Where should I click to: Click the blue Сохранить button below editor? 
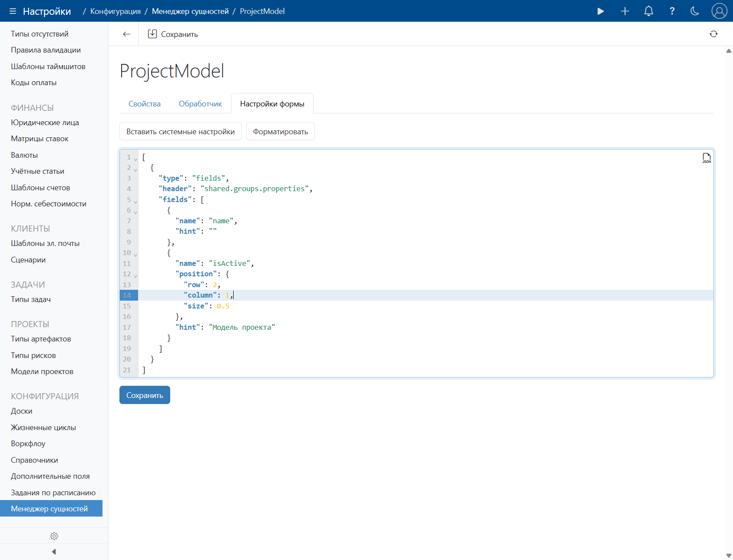(145, 395)
